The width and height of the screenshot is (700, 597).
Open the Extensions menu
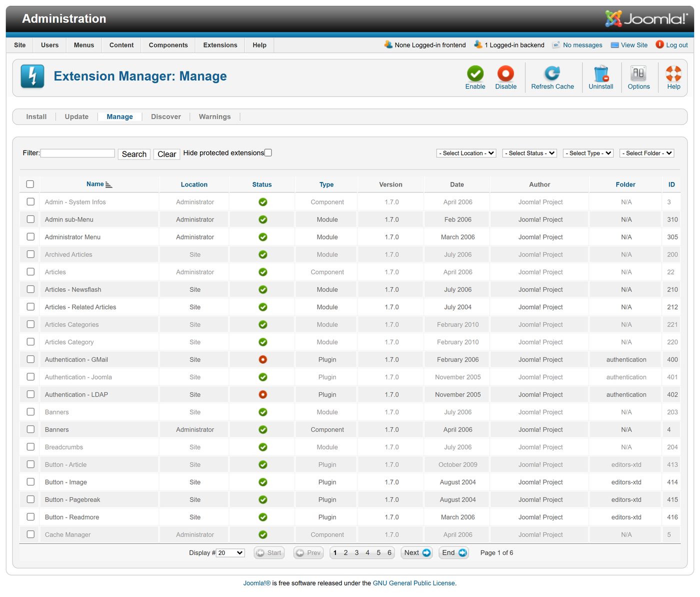(x=220, y=45)
